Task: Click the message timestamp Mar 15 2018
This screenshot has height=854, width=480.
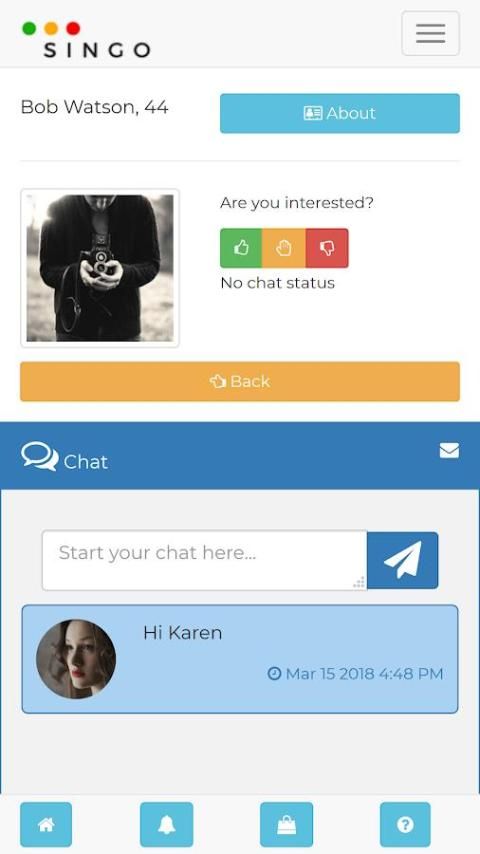Action: tap(355, 674)
